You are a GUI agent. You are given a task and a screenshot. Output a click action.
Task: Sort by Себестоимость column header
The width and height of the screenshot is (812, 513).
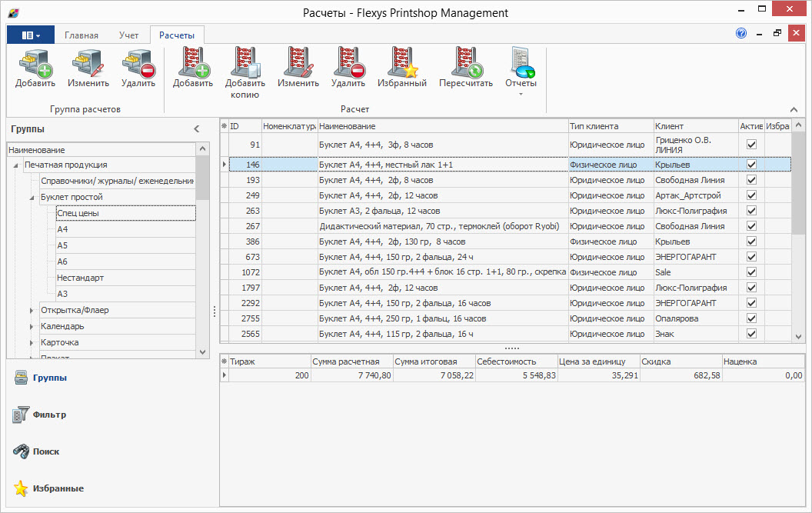[x=516, y=361]
